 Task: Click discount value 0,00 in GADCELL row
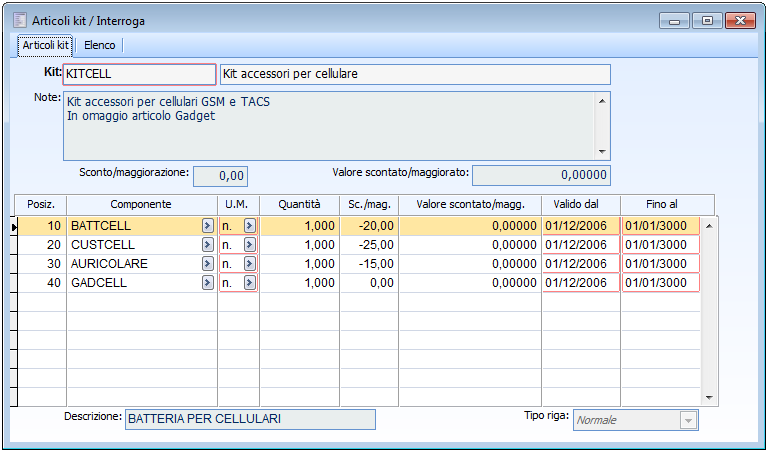369,283
